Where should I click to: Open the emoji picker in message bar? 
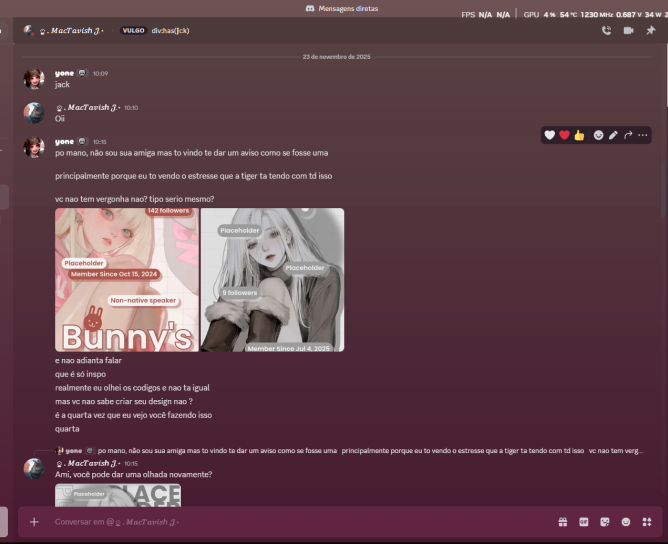tap(626, 522)
